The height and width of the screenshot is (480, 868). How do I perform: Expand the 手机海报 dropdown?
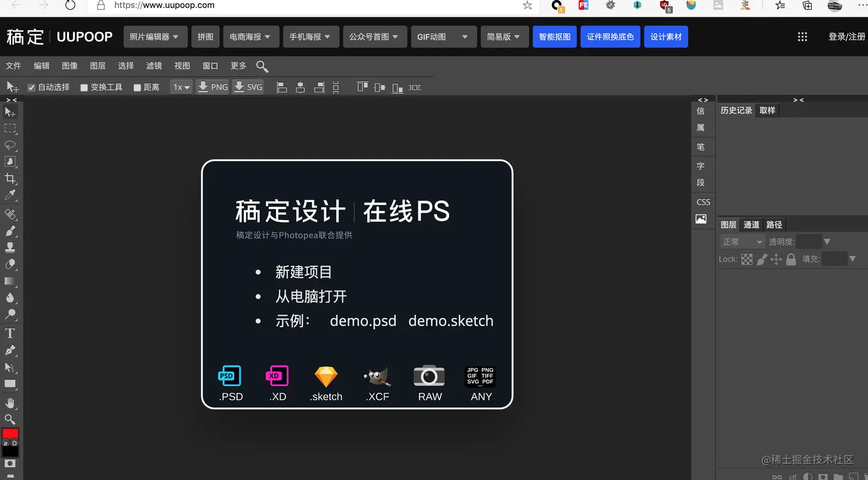click(x=311, y=37)
